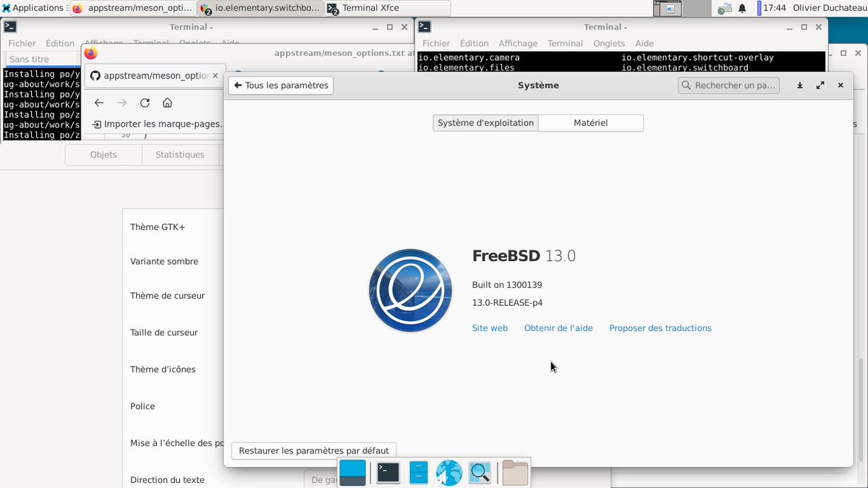Click Firefox back arrow
The width and height of the screenshot is (868, 488).
coord(99,103)
